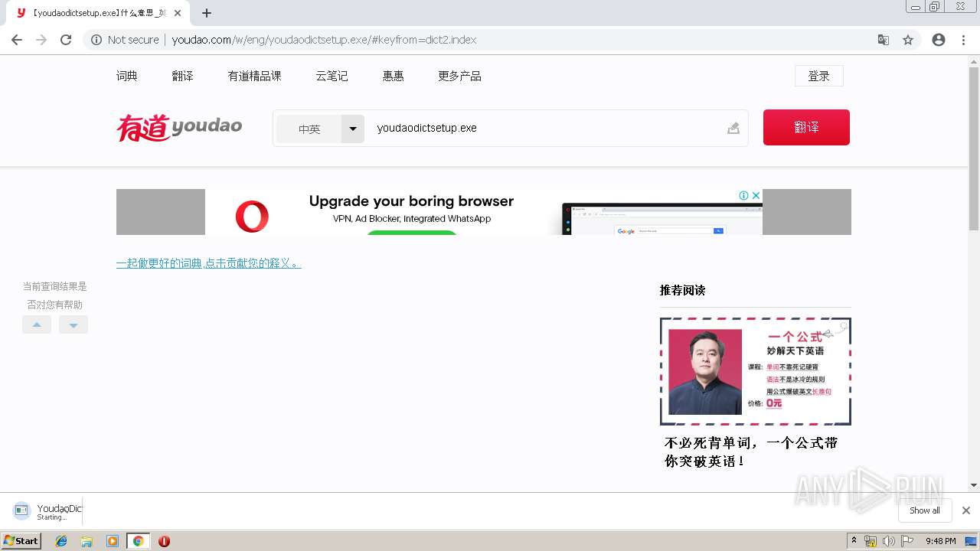Click the 推荐阅读 heading
Viewport: 980px width, 551px height.
682,290
